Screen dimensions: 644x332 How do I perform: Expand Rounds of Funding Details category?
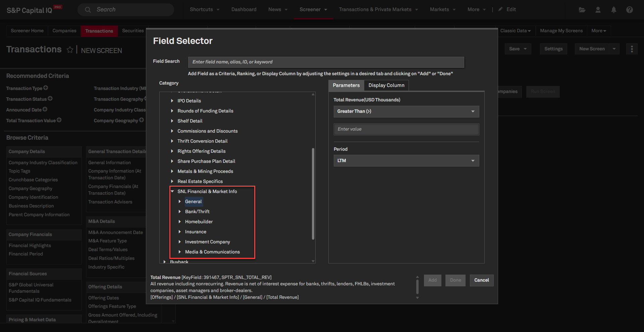tap(172, 111)
